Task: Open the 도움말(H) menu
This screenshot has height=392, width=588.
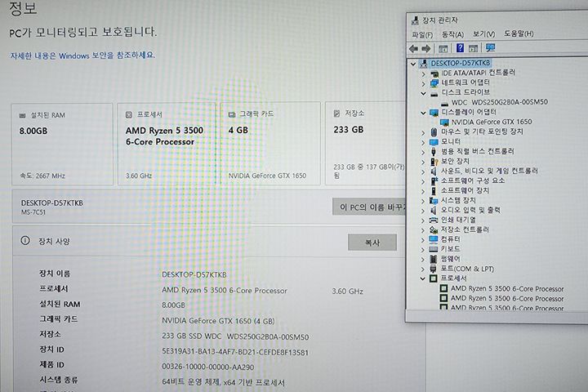Action: [x=519, y=33]
